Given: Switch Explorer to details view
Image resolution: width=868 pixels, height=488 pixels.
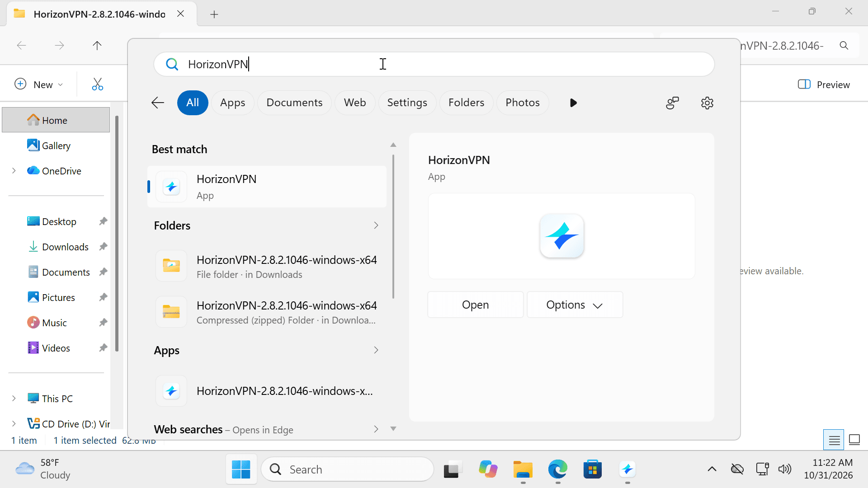Looking at the screenshot, I should pos(834,440).
